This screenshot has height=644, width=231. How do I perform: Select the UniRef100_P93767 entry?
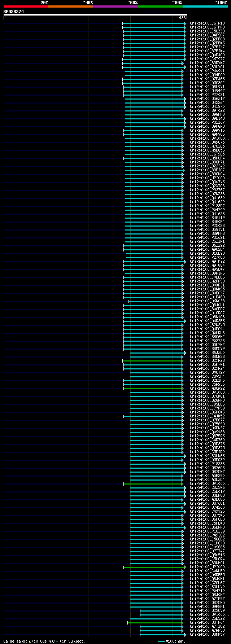point(207,190)
